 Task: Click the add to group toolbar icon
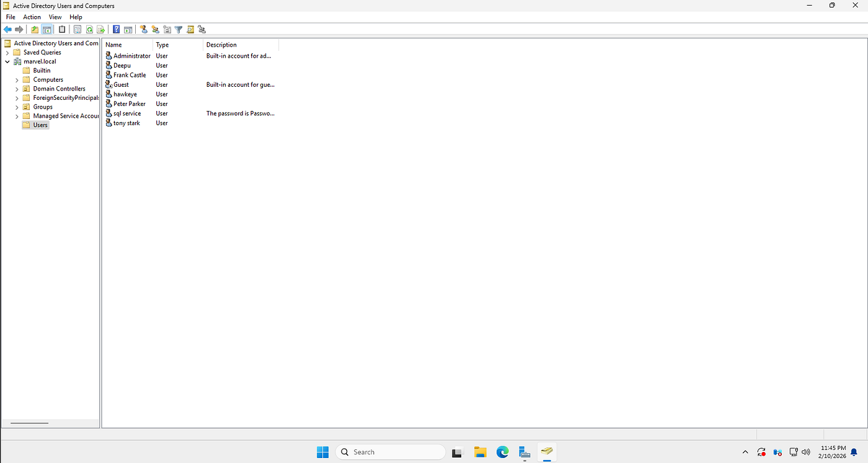[x=202, y=29]
